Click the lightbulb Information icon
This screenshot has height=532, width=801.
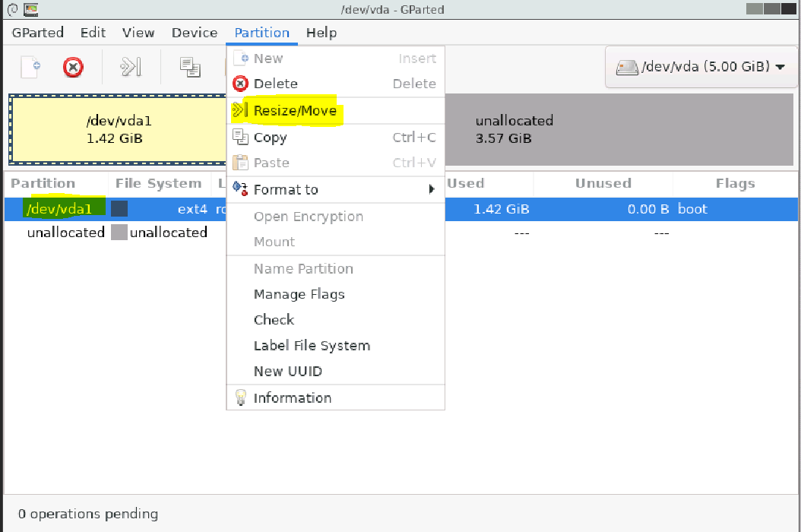point(240,397)
